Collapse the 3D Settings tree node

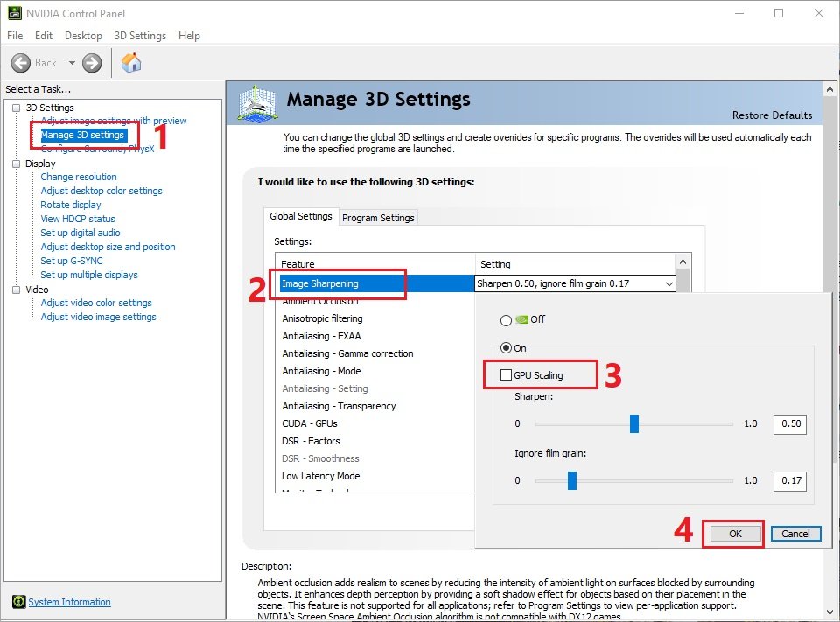click(x=16, y=108)
